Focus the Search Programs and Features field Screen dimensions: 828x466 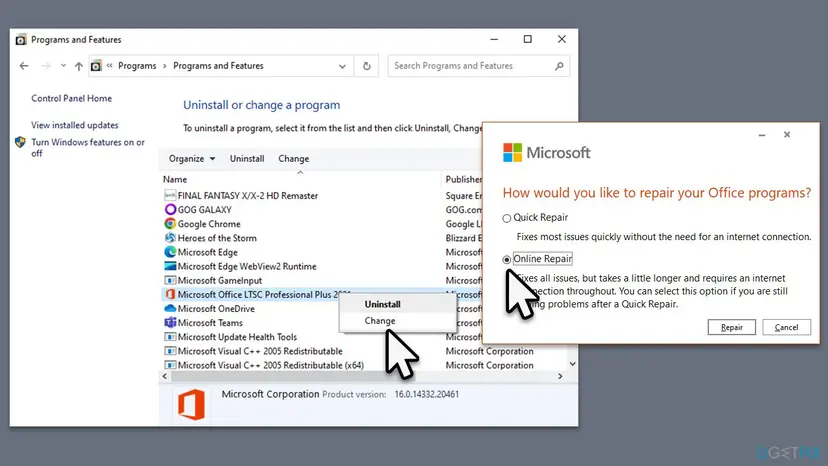coord(478,66)
